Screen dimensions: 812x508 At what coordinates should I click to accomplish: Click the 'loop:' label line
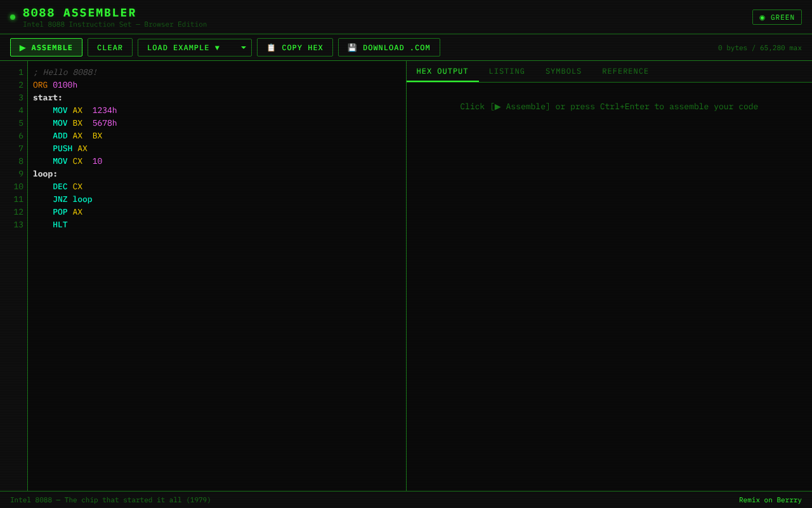pyautogui.click(x=45, y=174)
